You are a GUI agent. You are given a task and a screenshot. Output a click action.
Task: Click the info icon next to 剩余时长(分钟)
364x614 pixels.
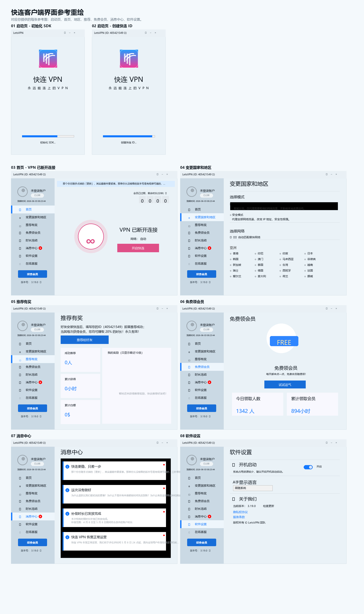click(x=166, y=193)
